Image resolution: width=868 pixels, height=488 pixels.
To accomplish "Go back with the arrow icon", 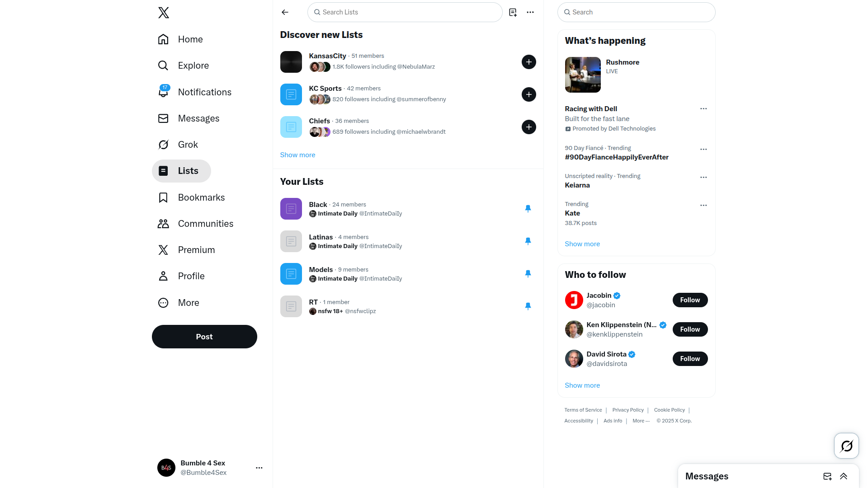I will 285,12.
